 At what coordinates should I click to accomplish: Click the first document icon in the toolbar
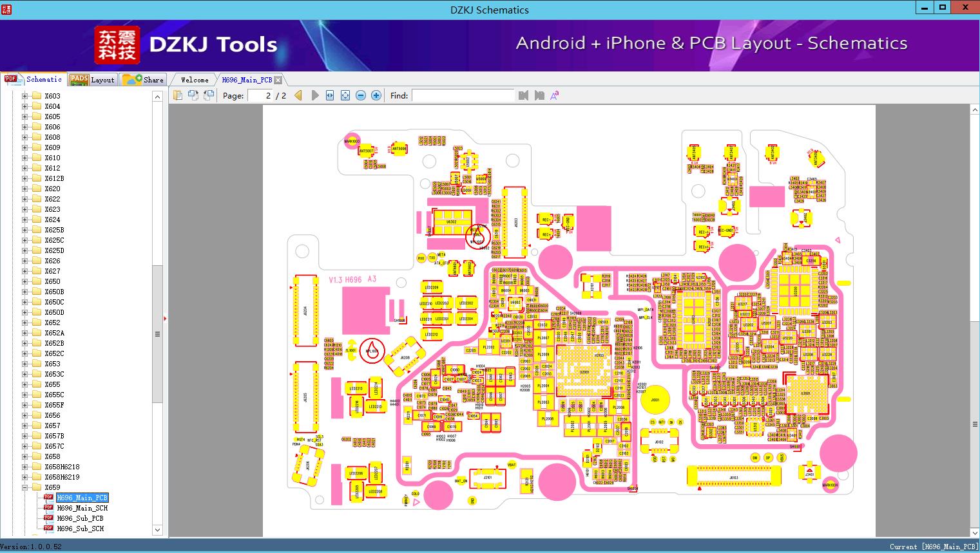tap(177, 95)
